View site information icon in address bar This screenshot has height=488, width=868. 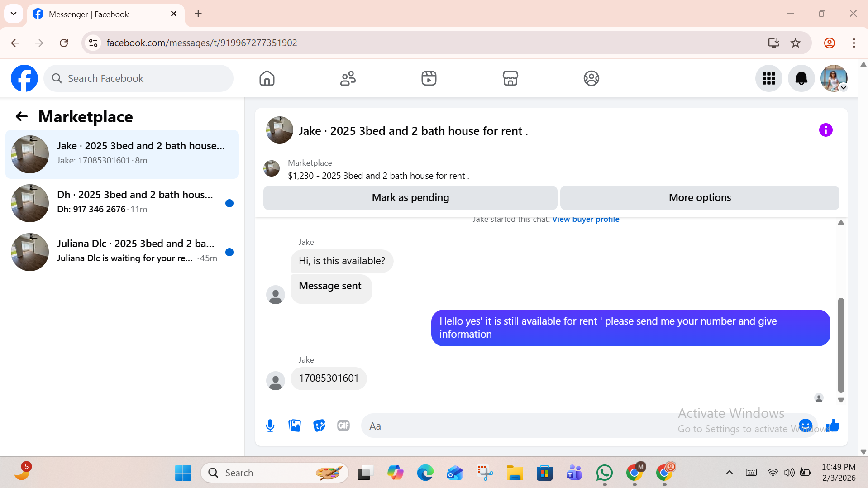point(93,43)
